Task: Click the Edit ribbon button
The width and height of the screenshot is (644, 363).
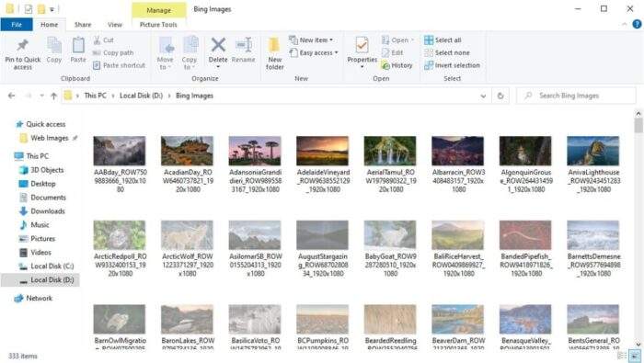Action: click(x=393, y=52)
